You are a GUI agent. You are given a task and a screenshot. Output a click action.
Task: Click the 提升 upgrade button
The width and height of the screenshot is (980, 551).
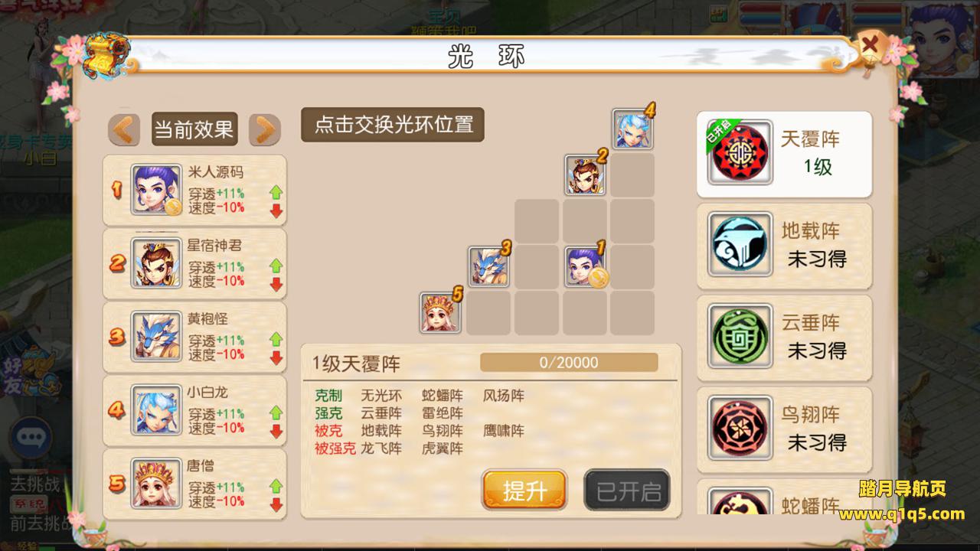524,491
